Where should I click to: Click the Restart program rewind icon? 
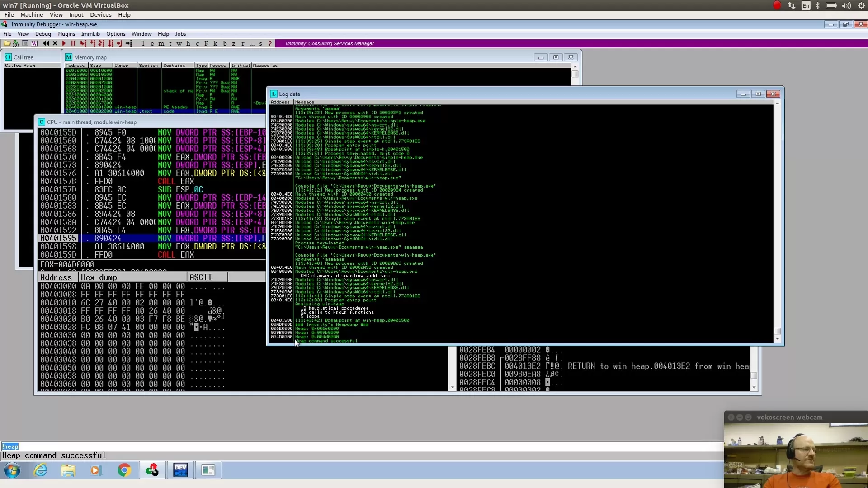46,43
